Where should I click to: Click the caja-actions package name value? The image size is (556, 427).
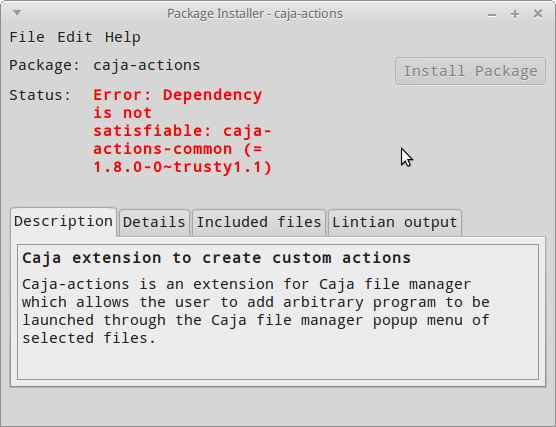(147, 65)
